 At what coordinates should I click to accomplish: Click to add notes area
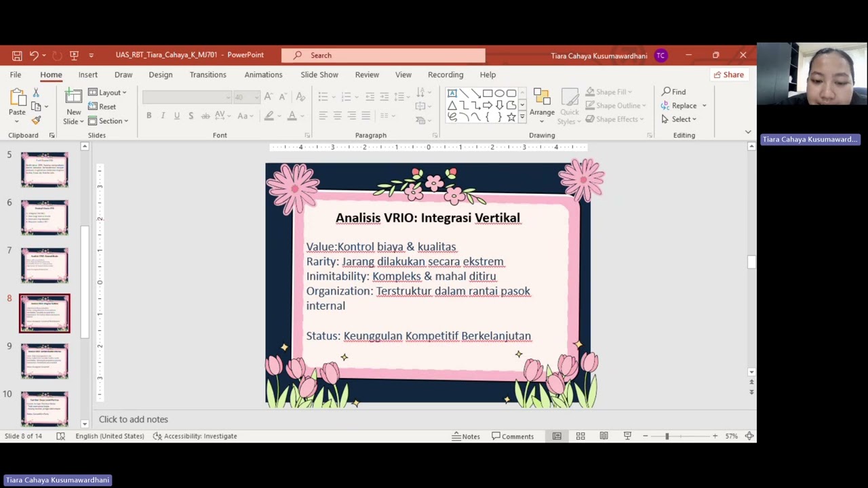click(134, 420)
